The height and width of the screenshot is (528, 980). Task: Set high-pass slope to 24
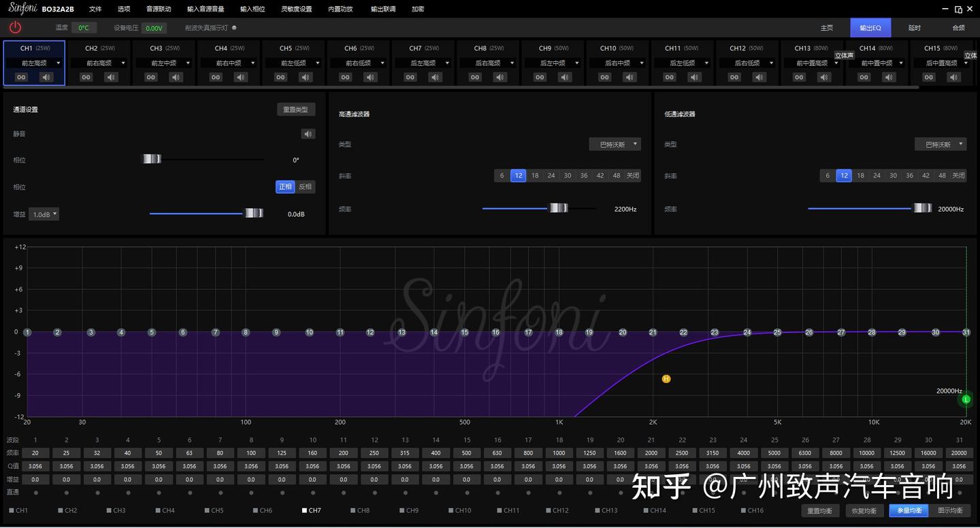click(551, 176)
